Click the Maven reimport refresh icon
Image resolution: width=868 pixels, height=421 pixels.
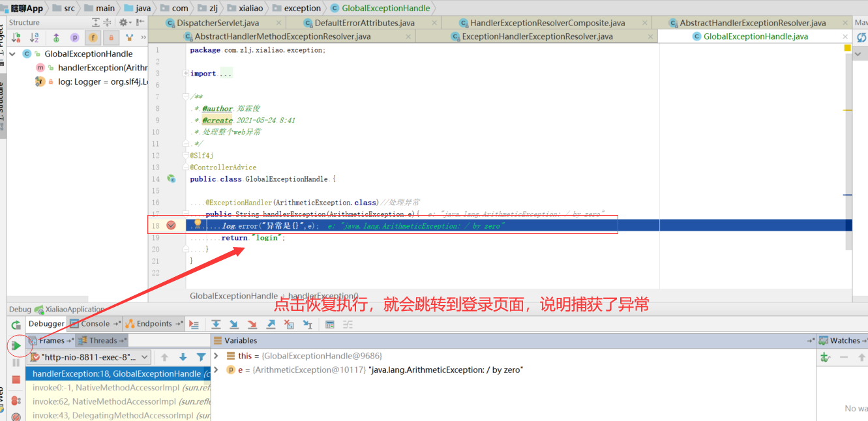coord(861,38)
